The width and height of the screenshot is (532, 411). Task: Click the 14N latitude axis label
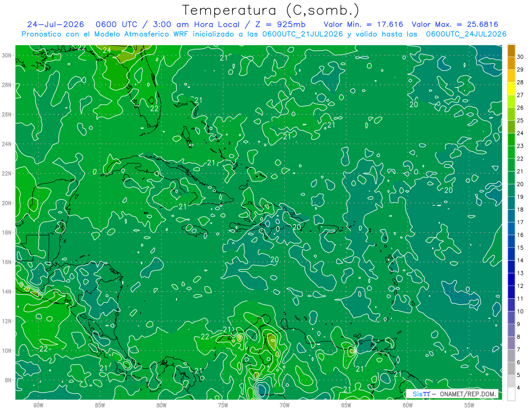8,292
